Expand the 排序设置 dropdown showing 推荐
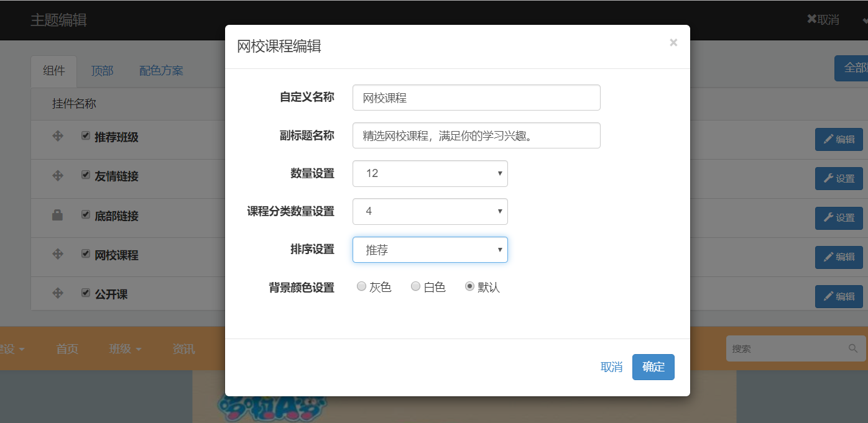868x423 pixels. (430, 250)
